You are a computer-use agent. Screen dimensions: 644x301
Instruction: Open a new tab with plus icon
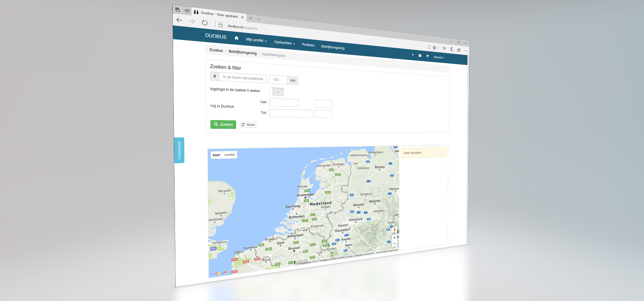pyautogui.click(x=251, y=18)
